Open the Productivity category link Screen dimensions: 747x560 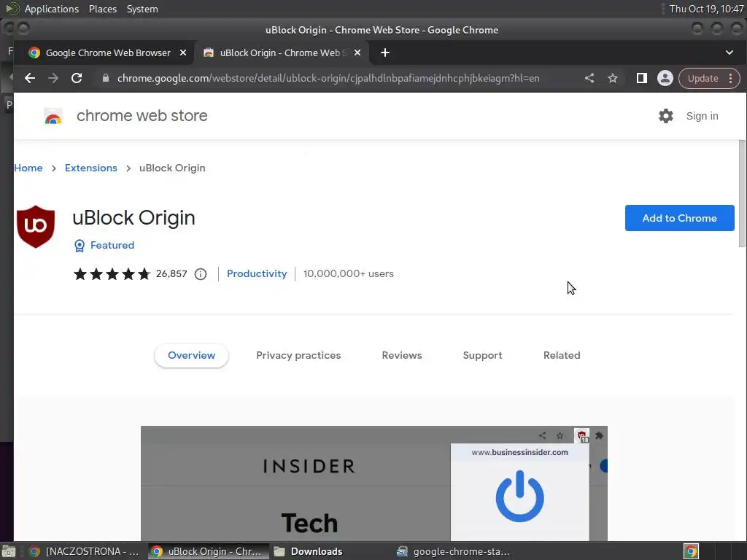pyautogui.click(x=257, y=274)
